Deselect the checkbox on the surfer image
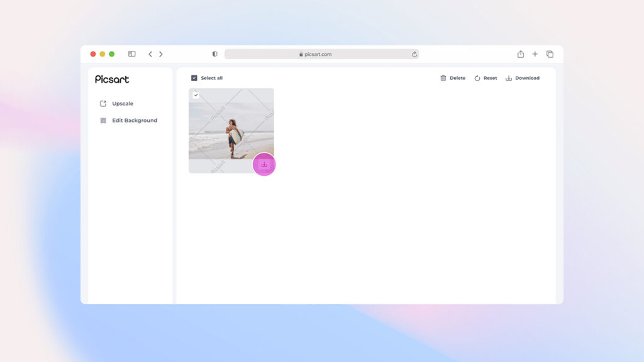644x362 pixels. (x=196, y=95)
